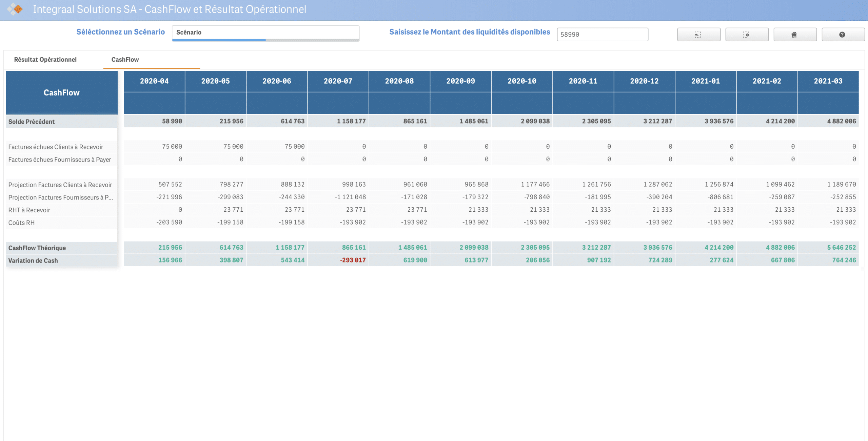The height and width of the screenshot is (441, 868).
Task: Click the 2021-01 column header
Action: [706, 81]
